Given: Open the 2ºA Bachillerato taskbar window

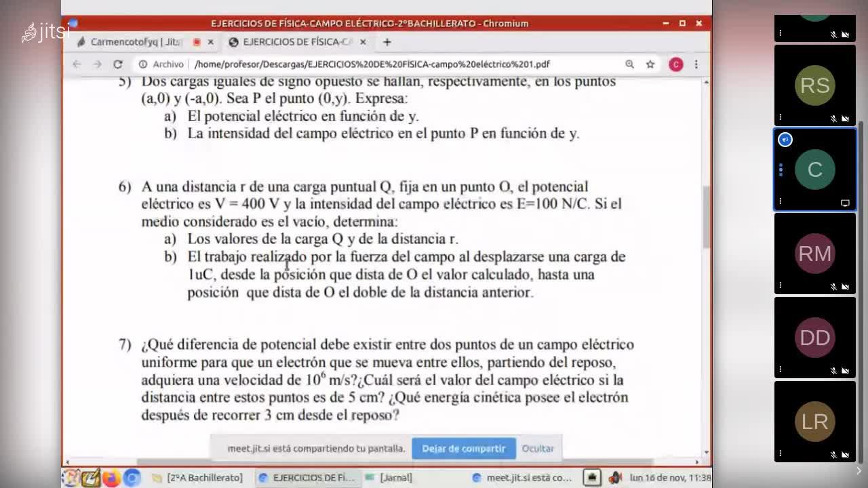Looking at the screenshot, I should coord(197,478).
